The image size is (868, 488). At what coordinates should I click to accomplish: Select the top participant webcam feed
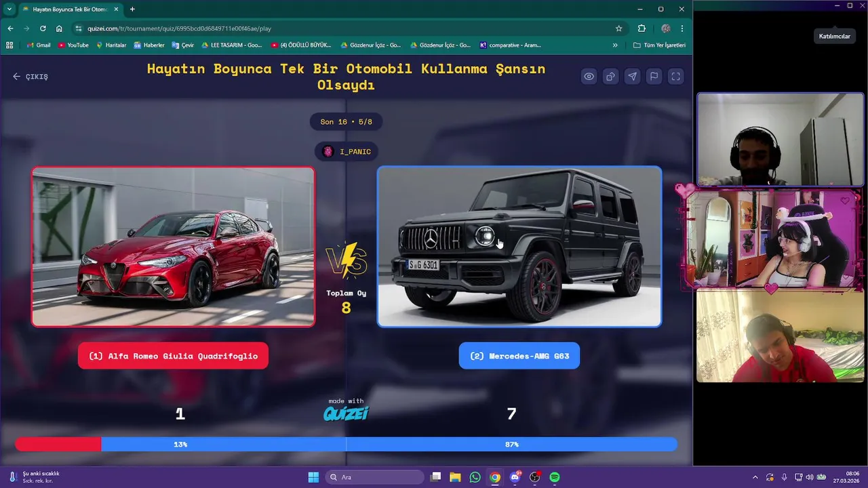pyautogui.click(x=781, y=140)
